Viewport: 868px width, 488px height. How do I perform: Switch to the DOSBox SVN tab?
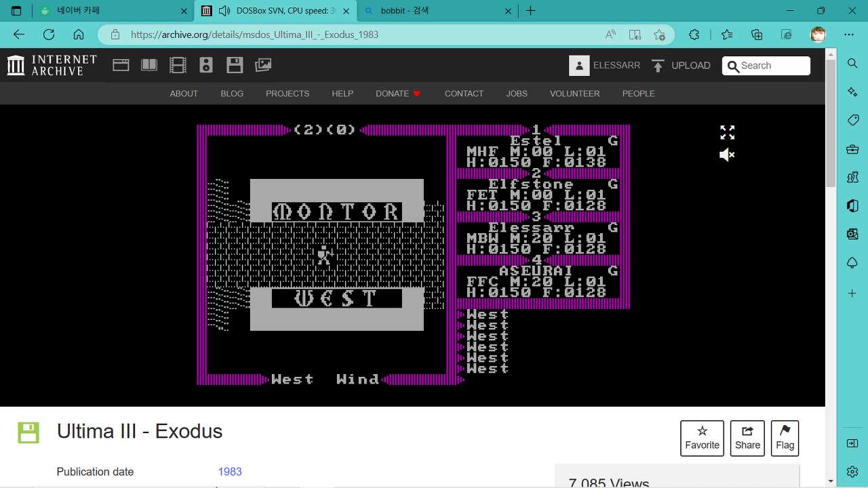coord(275,11)
